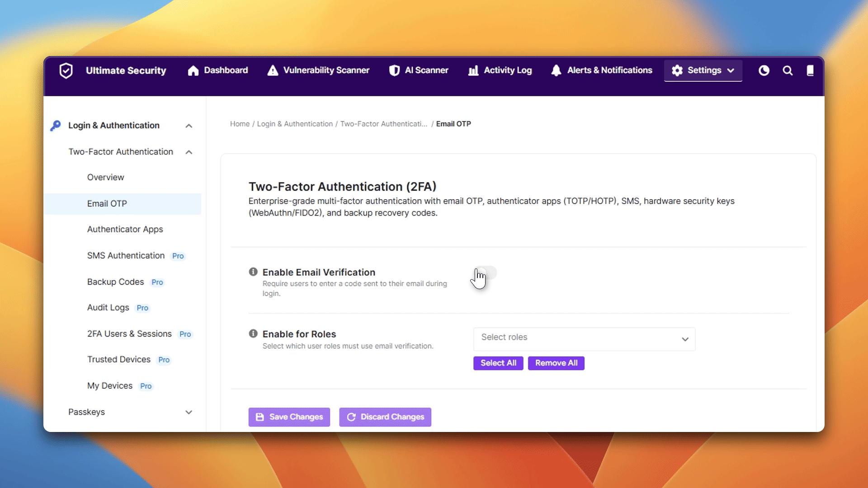
Task: Click the bookmark icon in top bar
Action: [810, 70]
